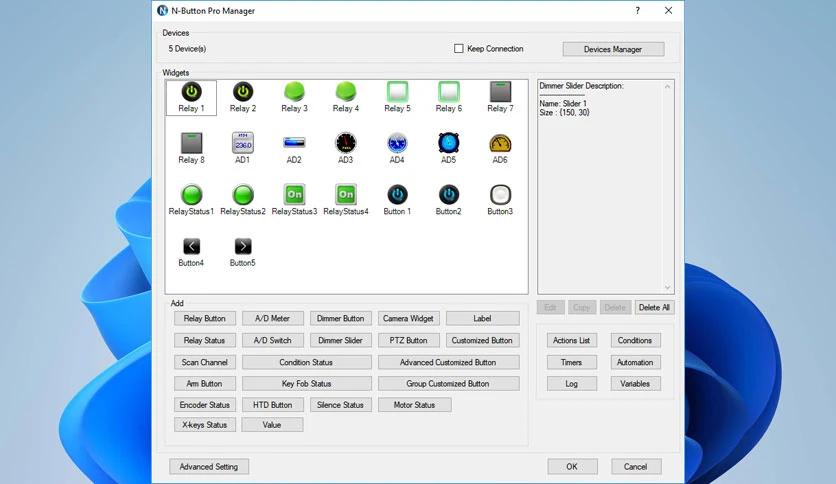Viewport: 836px width, 484px height.
Task: Add a Relay Status widget
Action: pyautogui.click(x=205, y=340)
